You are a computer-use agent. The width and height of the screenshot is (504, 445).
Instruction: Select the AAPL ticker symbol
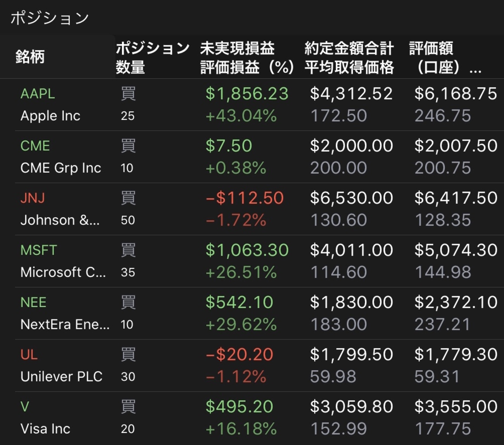37,93
